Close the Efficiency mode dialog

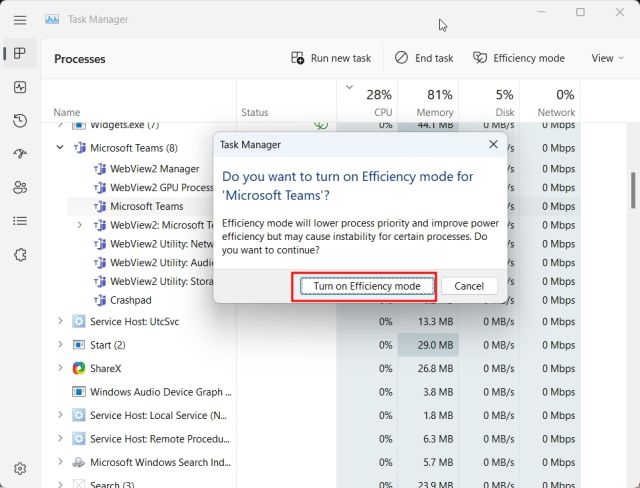pyautogui.click(x=493, y=145)
